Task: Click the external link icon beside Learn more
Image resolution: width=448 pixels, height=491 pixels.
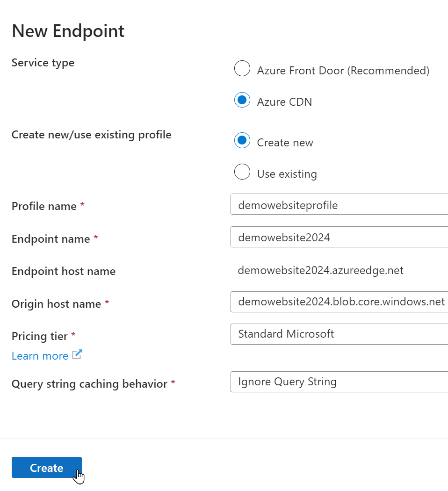Action: point(77,355)
